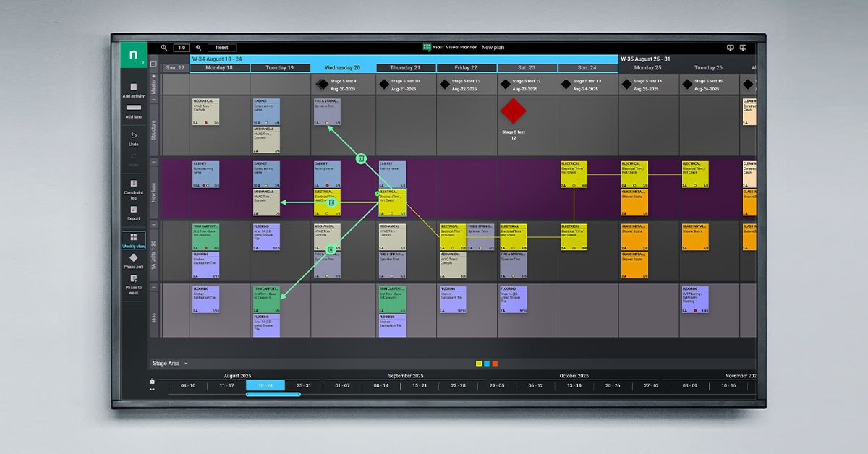Select the yellow color swatch
The image size is (868, 454).
[x=478, y=363]
